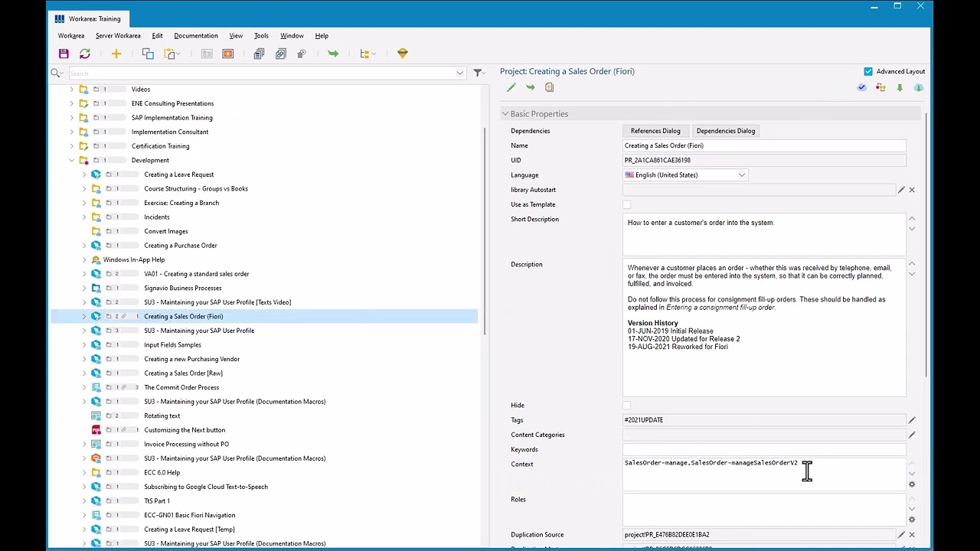Image resolution: width=980 pixels, height=551 pixels.
Task: Check the Hide checkbox
Action: [x=627, y=406]
